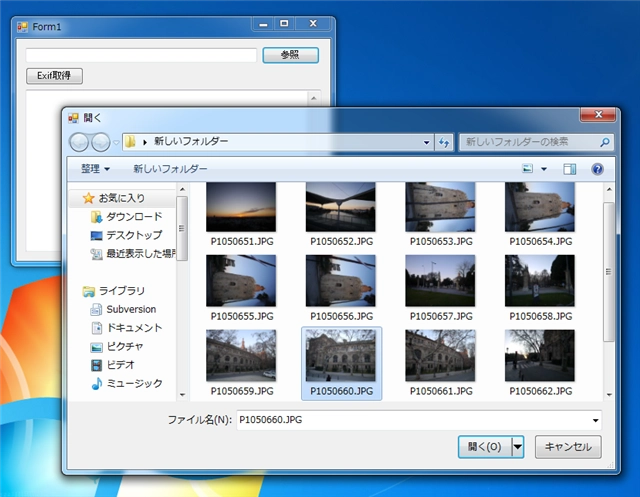The height and width of the screenshot is (497, 640).
Task: Click the help question mark icon
Action: (597, 169)
